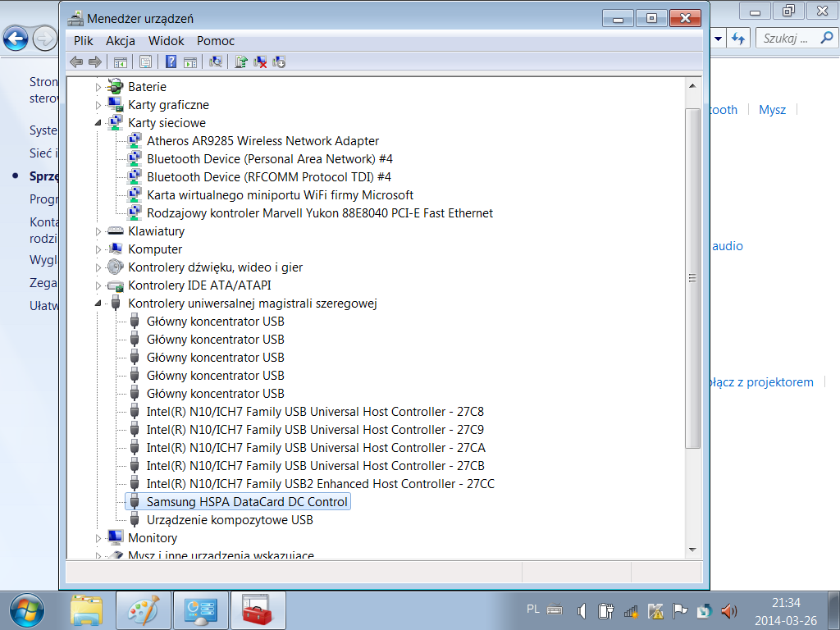This screenshot has width=840, height=630.
Task: Click the Action Center flag tray icon
Action: 679,610
